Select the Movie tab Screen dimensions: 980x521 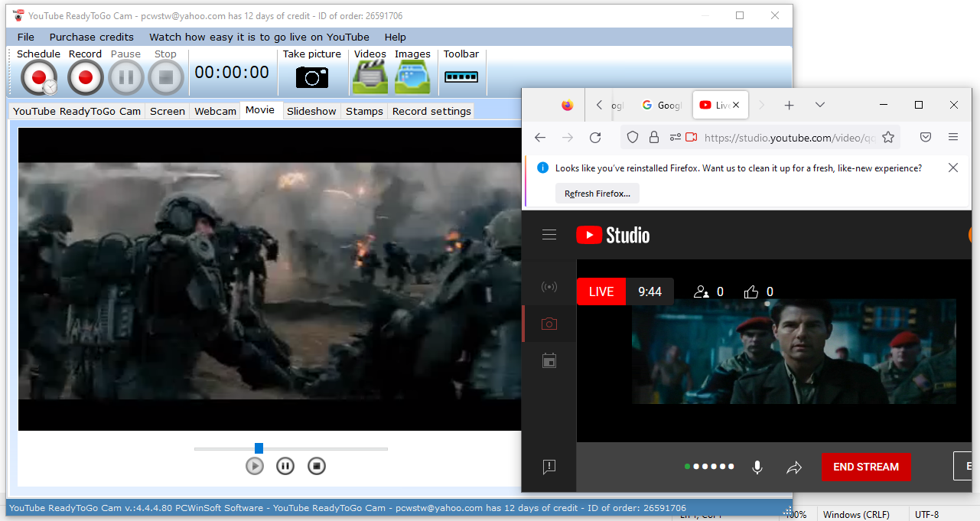point(260,110)
